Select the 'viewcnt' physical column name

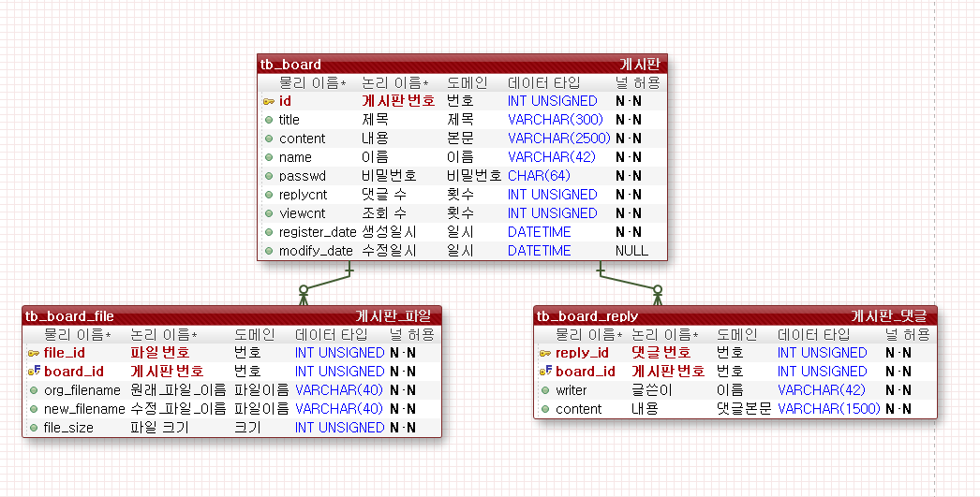(x=302, y=213)
